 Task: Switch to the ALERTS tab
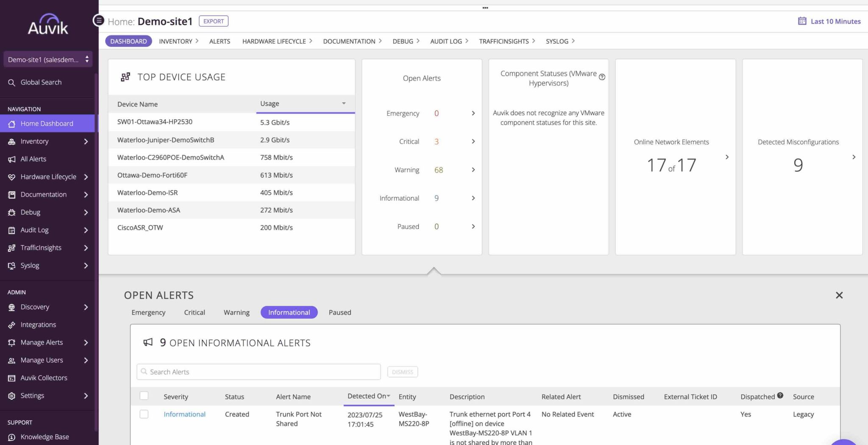click(x=220, y=41)
